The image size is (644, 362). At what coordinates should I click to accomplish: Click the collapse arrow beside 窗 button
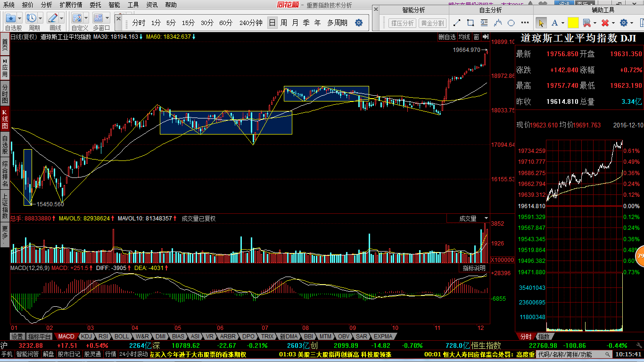pyautogui.click(x=485, y=37)
